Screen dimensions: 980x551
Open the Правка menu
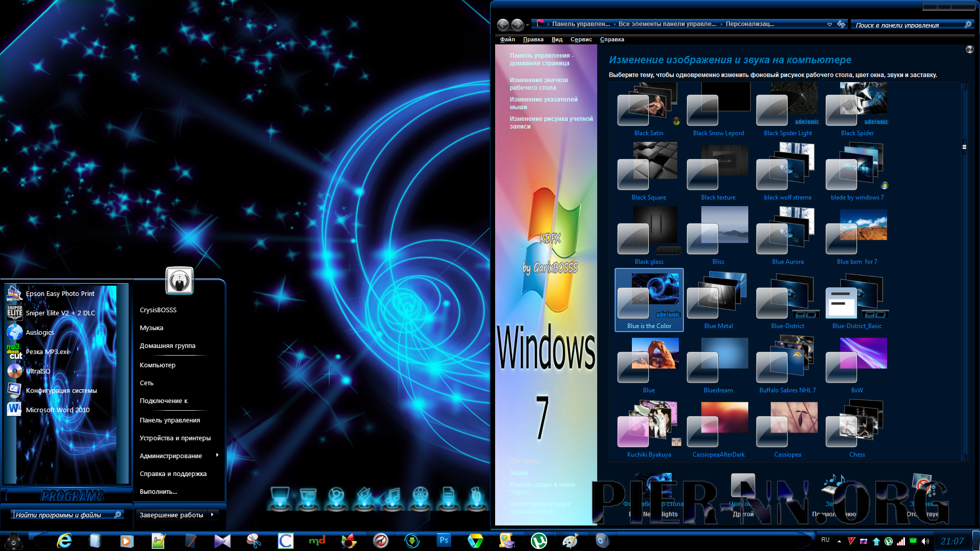[533, 39]
